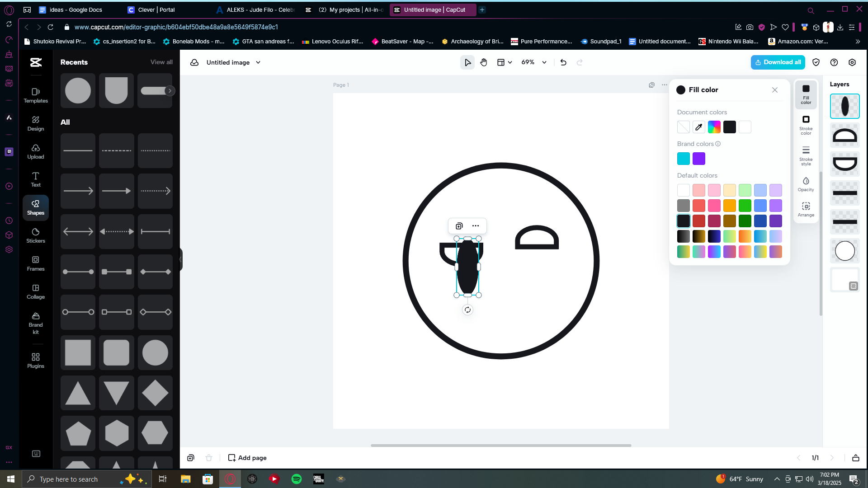Open File Explorer from taskbar

[x=186, y=479]
